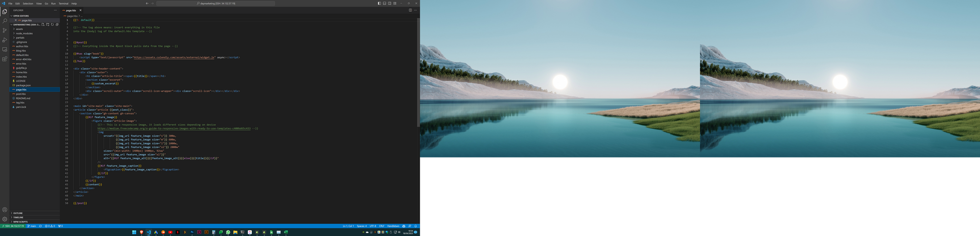Click the Accounts icon in activity bar

tap(5, 210)
